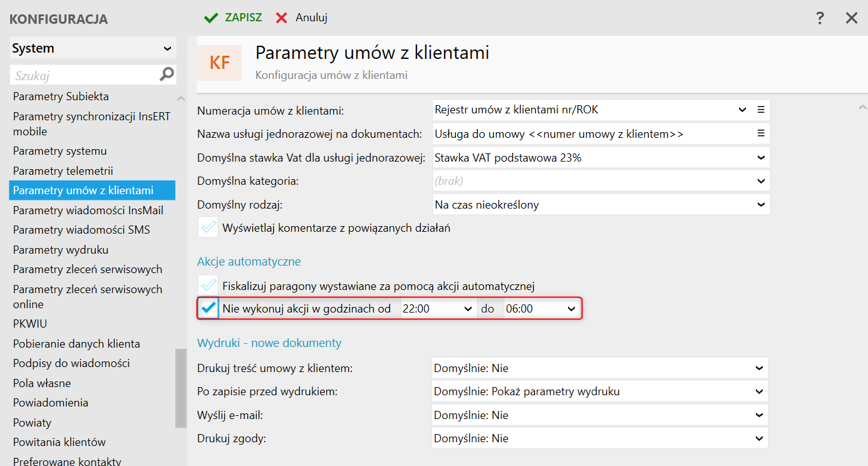This screenshot has height=466, width=868.
Task: Click the hamburger icon beside Numeracja umów
Action: pyautogui.click(x=761, y=110)
